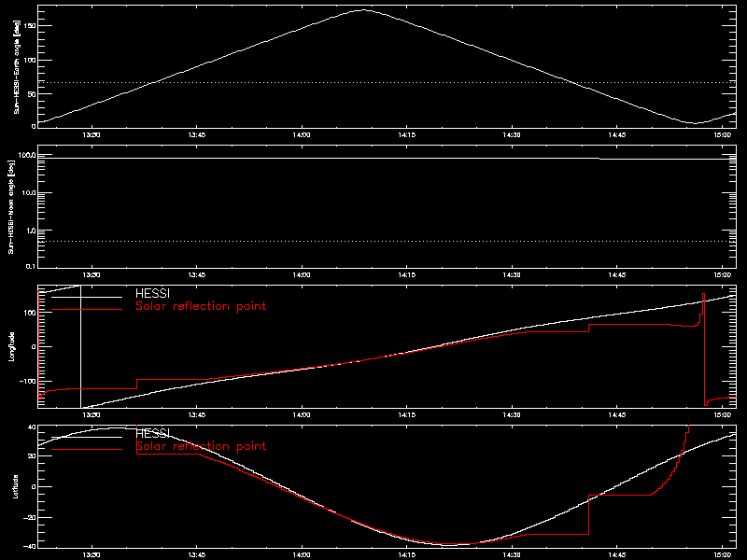The height and width of the screenshot is (560, 747).
Task: Select Solar reflection point legend label in Latitude plot
Action: tap(201, 446)
